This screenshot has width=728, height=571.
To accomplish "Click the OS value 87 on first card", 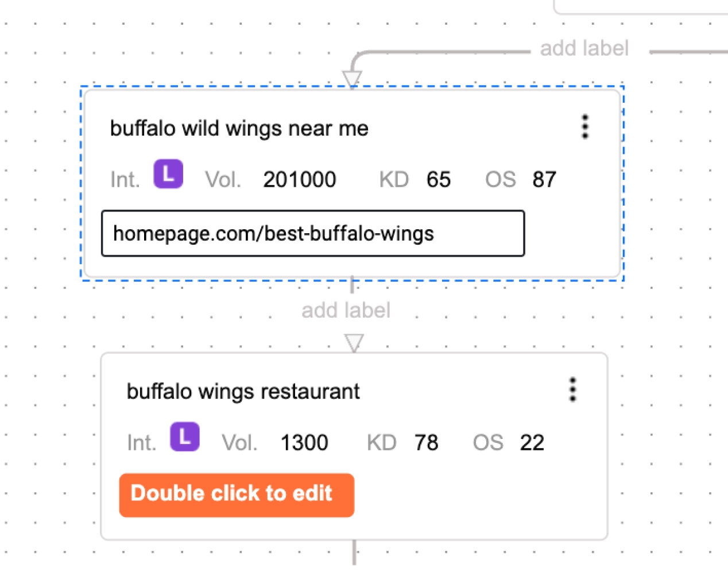I will tap(544, 180).
